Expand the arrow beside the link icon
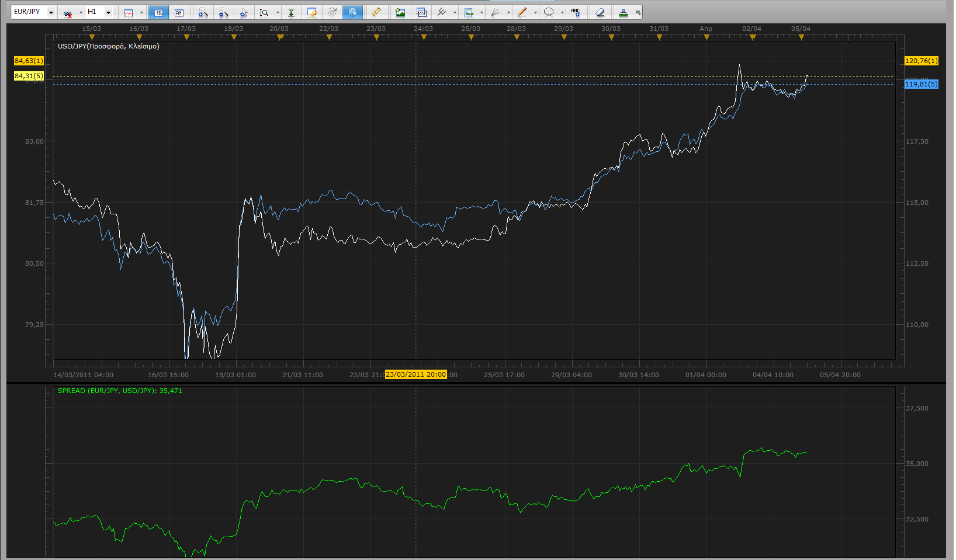This screenshot has height=560, width=956. click(x=81, y=12)
